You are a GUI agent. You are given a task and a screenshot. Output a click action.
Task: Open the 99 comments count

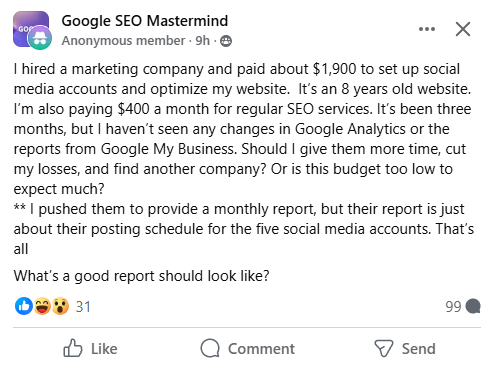pos(453,307)
